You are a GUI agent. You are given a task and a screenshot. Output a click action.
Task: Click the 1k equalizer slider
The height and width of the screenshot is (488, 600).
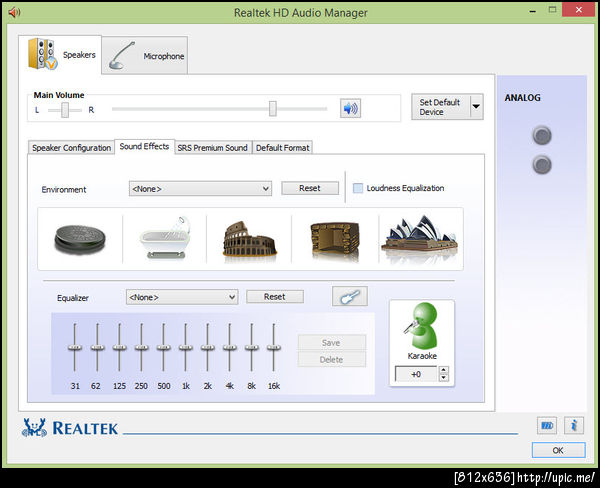click(x=186, y=347)
